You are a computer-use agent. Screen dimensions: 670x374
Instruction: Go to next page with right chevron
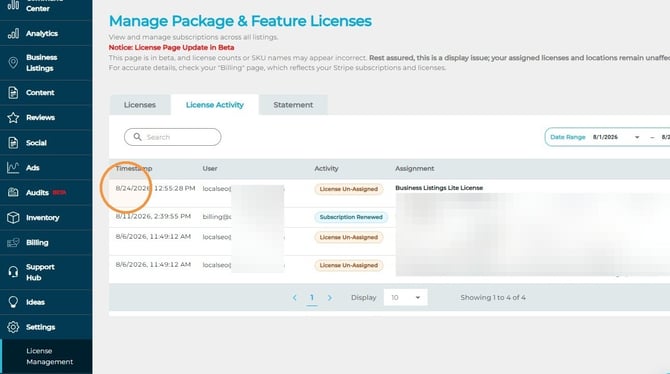[329, 297]
